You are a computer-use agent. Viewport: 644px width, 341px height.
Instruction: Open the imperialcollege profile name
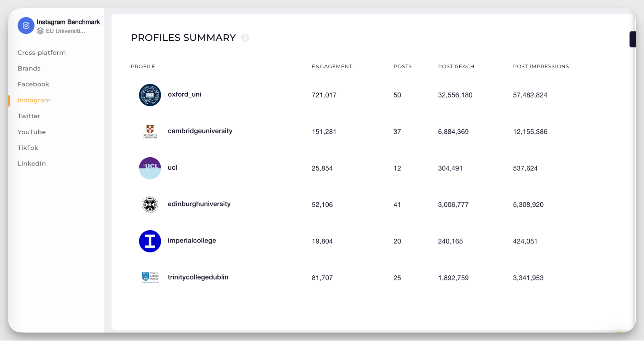pyautogui.click(x=192, y=241)
